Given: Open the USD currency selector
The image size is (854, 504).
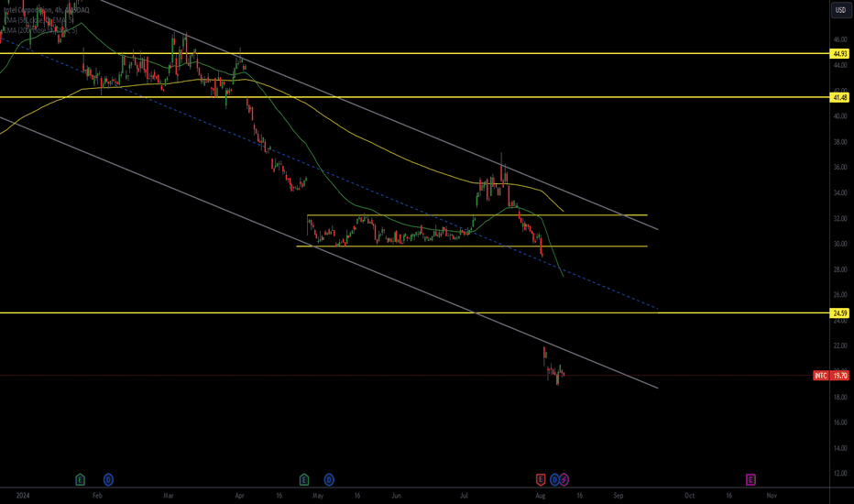Looking at the screenshot, I should point(841,10).
